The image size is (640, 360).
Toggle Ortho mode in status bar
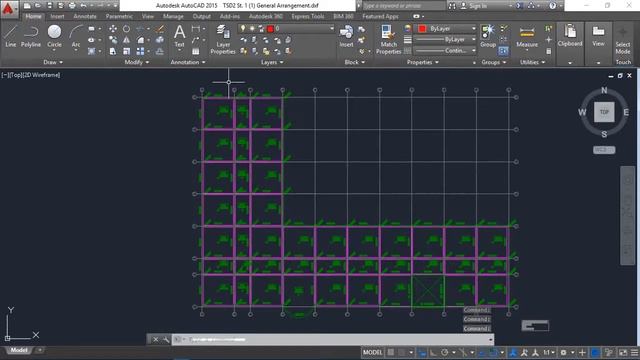pyautogui.click(x=433, y=352)
